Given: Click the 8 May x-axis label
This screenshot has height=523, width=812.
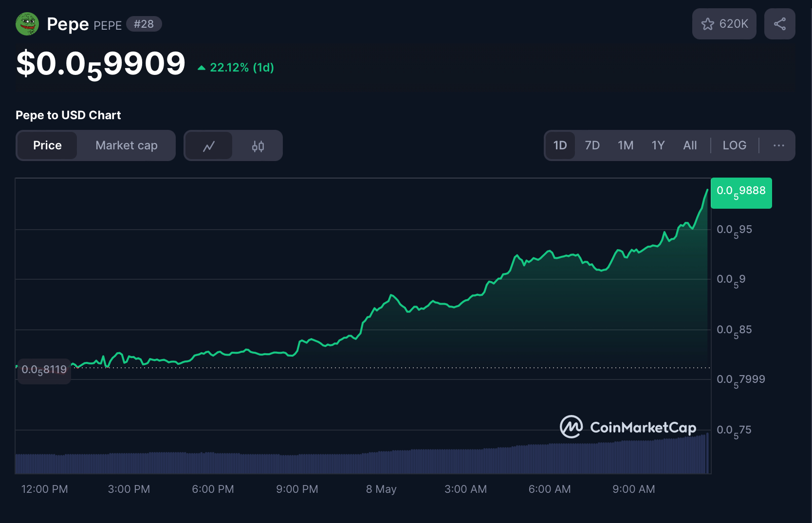Looking at the screenshot, I should [x=381, y=489].
